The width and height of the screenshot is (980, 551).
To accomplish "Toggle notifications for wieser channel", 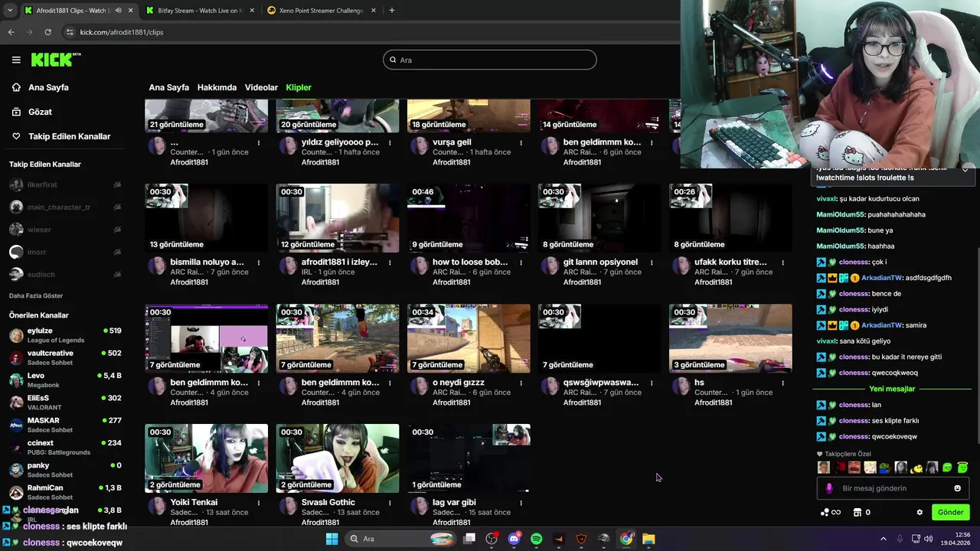I will pyautogui.click(x=117, y=230).
